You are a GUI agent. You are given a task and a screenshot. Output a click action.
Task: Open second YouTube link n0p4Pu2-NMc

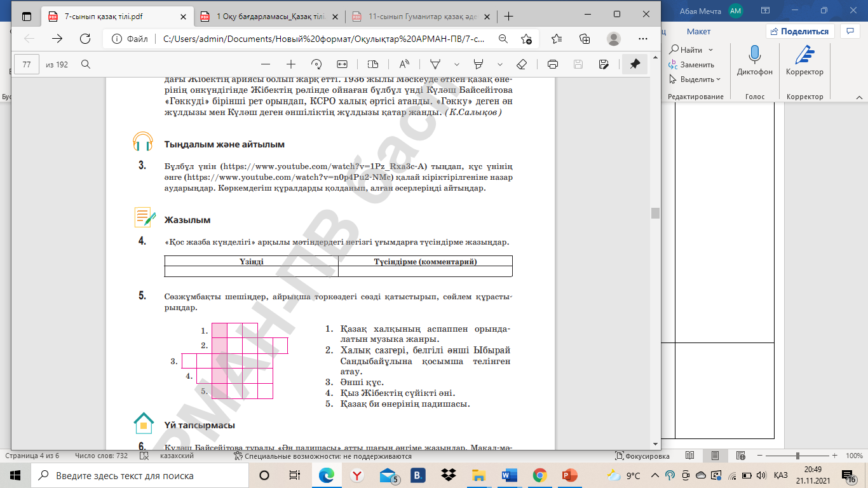(289, 177)
